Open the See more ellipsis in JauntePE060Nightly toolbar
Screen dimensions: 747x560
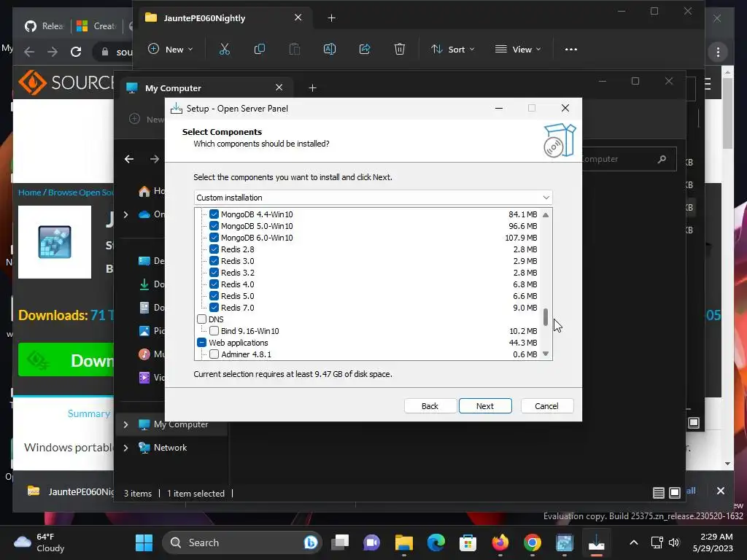pos(570,49)
